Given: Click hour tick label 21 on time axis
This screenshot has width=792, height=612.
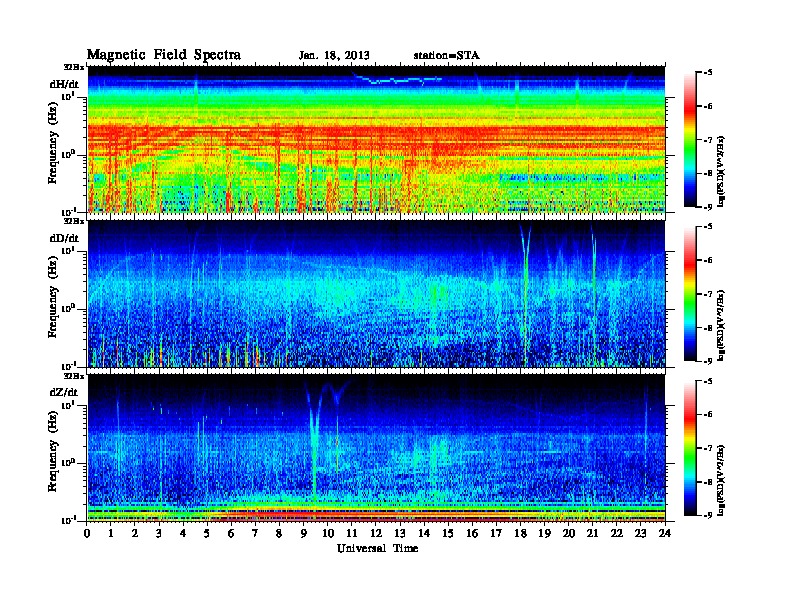Looking at the screenshot, I should 592,533.
